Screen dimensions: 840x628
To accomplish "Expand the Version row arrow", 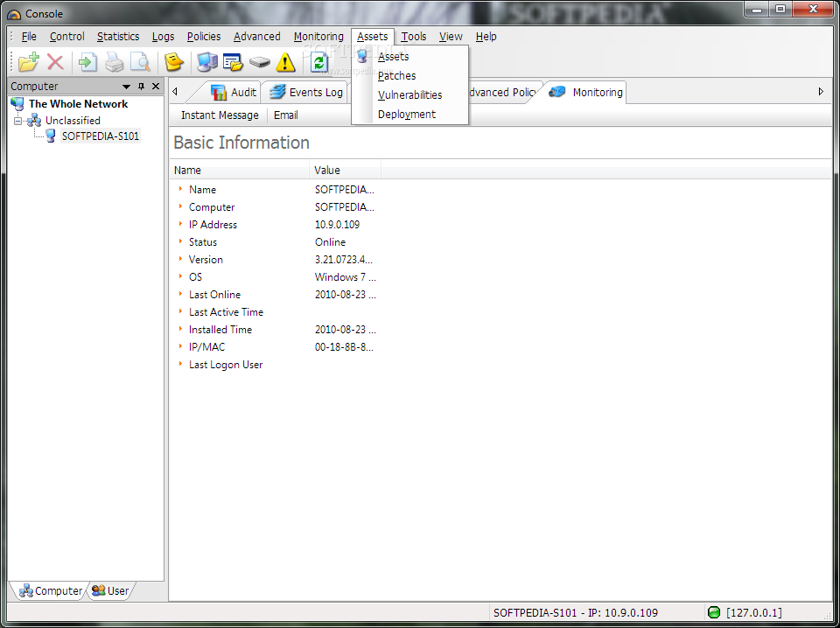I will 181,259.
